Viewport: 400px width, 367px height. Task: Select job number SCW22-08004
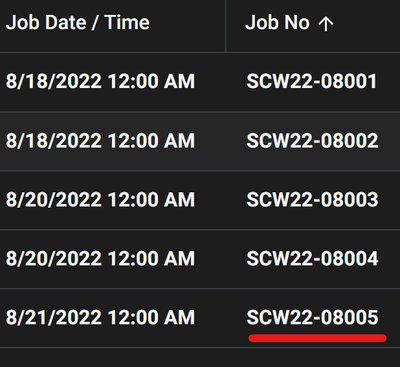312,258
